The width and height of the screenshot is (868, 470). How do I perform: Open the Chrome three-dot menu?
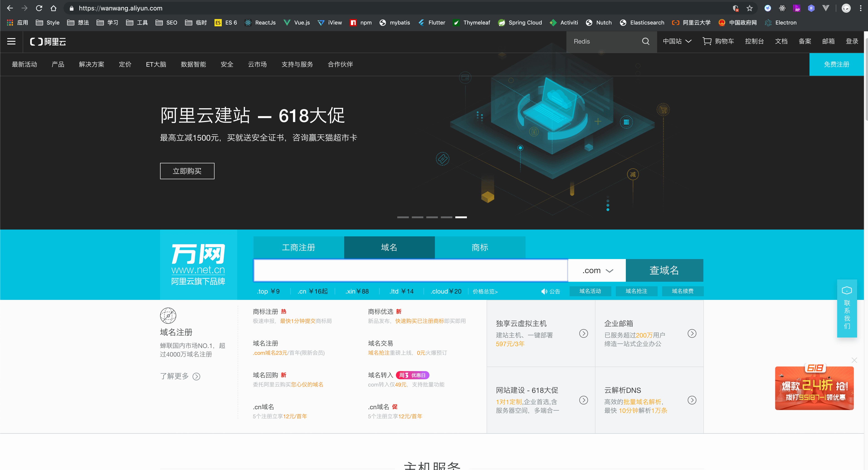click(860, 8)
